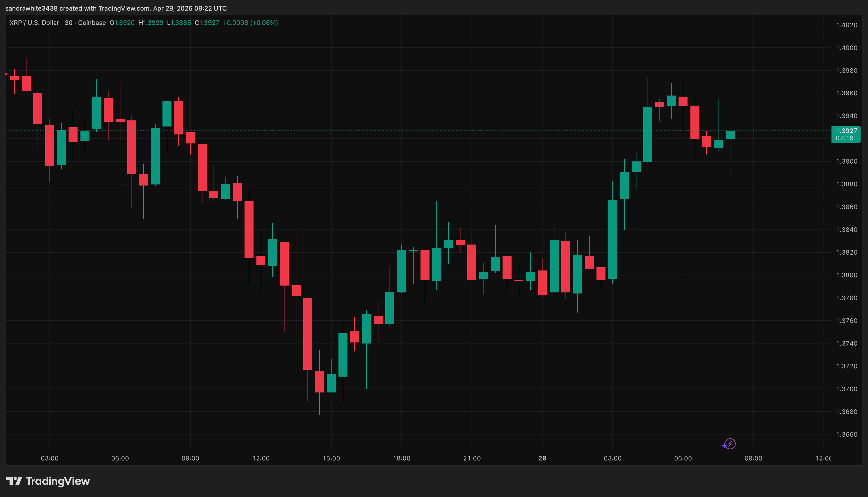The height and width of the screenshot is (497, 868).
Task: Click the TradingView logo in bottom corner
Action: (x=48, y=481)
